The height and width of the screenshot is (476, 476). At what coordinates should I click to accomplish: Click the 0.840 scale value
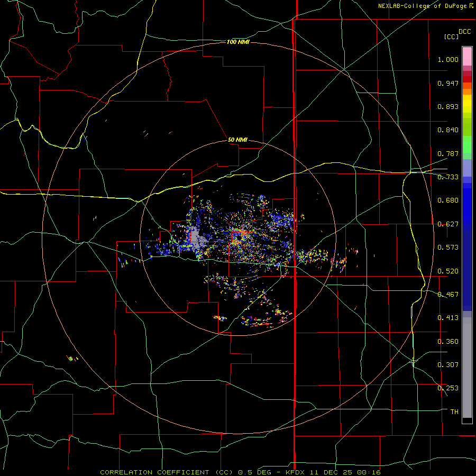(x=448, y=130)
